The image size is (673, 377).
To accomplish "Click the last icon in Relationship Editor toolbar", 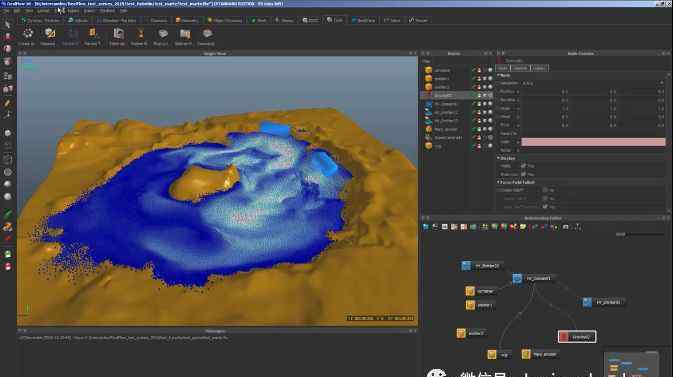I will (x=578, y=227).
